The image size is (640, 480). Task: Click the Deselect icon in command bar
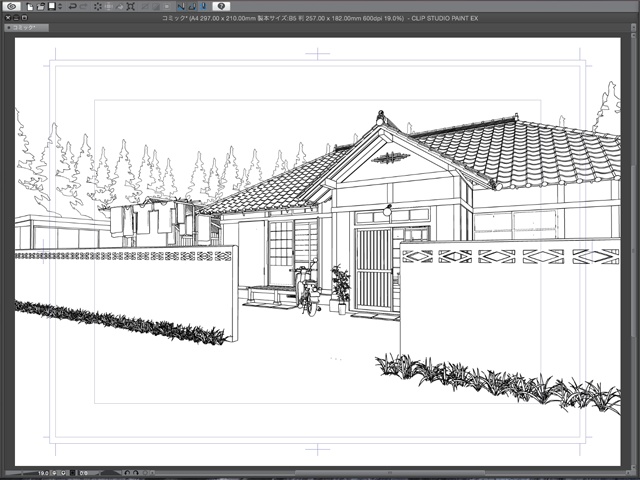[x=144, y=7]
